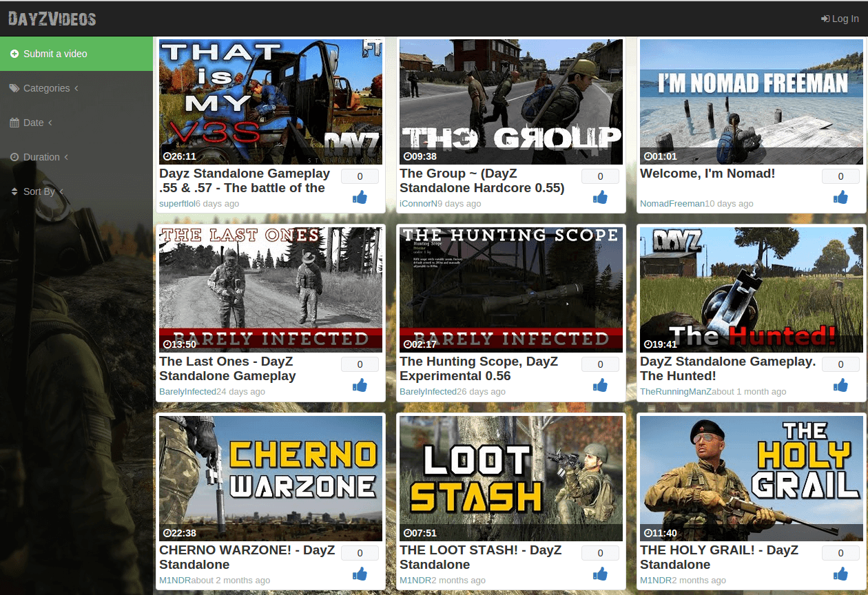Image resolution: width=868 pixels, height=595 pixels.
Task: Thumbs up The Group hardcore video
Action: [600, 198]
